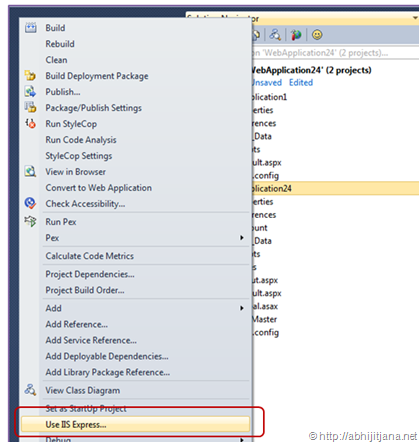The height and width of the screenshot is (442, 419).
Task: Click the Run StyleCop icon
Action: [x=30, y=124]
